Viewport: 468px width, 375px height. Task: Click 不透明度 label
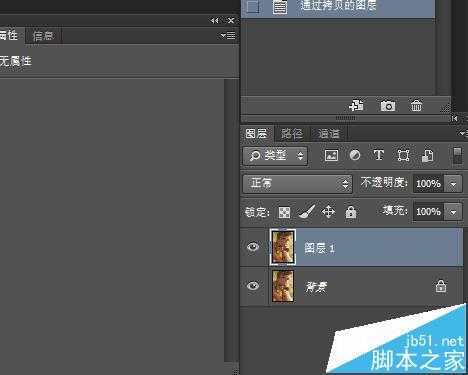click(384, 183)
